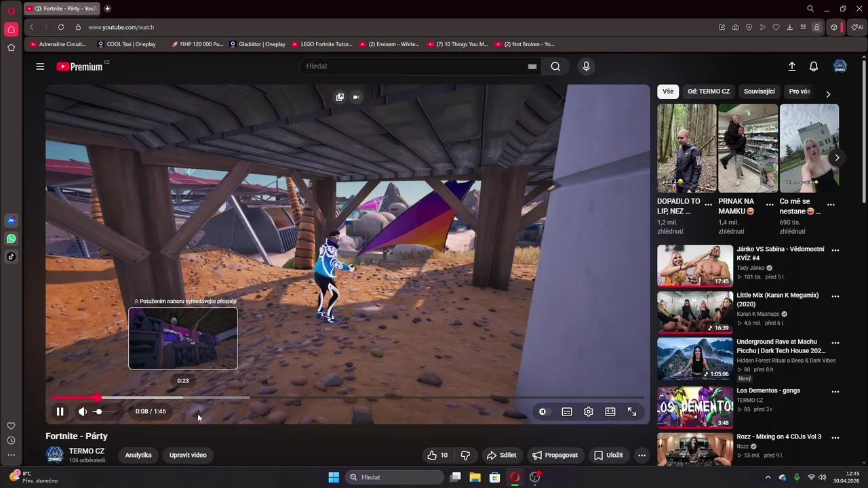Viewport: 868px width, 488px height.
Task: Open the YouTube account avatar menu
Action: coord(840,66)
